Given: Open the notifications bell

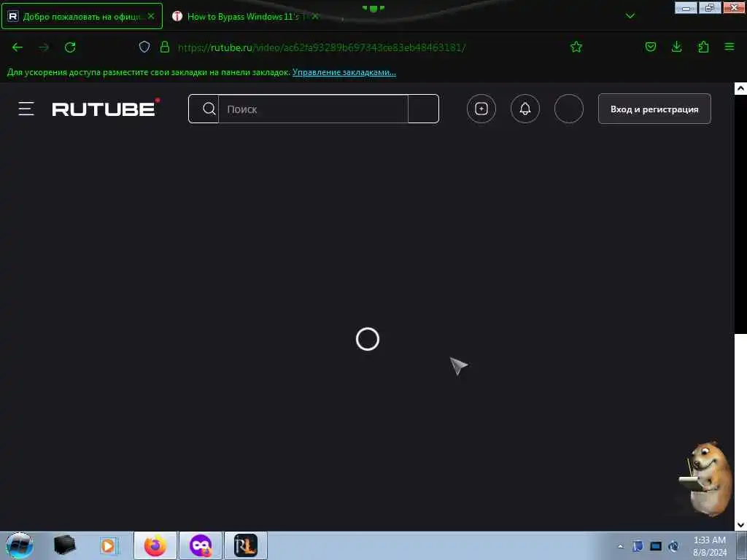Looking at the screenshot, I should [x=525, y=109].
